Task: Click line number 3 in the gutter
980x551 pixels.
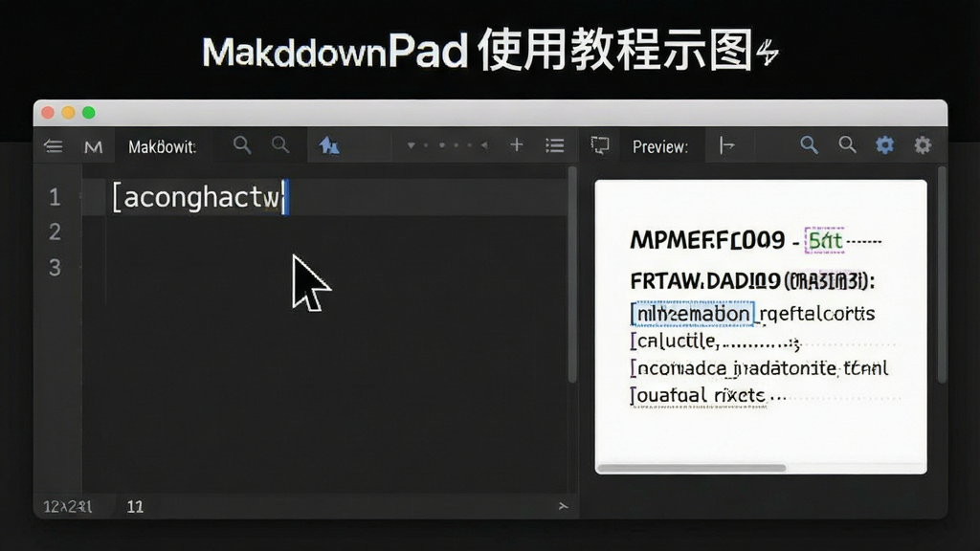Action: (x=55, y=268)
